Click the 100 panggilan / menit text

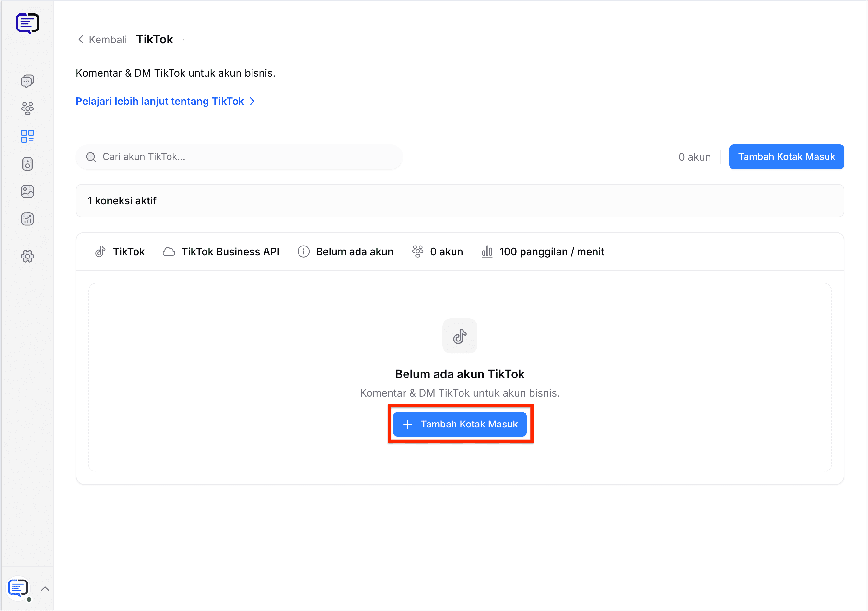552,252
